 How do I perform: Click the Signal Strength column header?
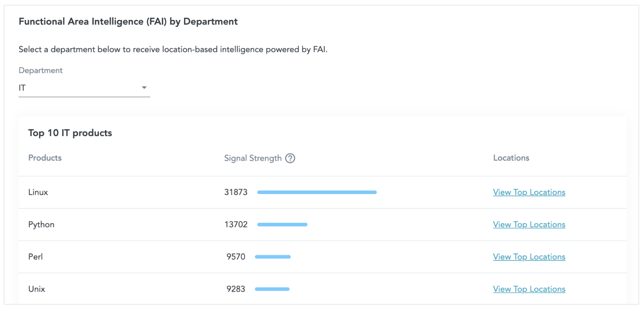coord(252,158)
